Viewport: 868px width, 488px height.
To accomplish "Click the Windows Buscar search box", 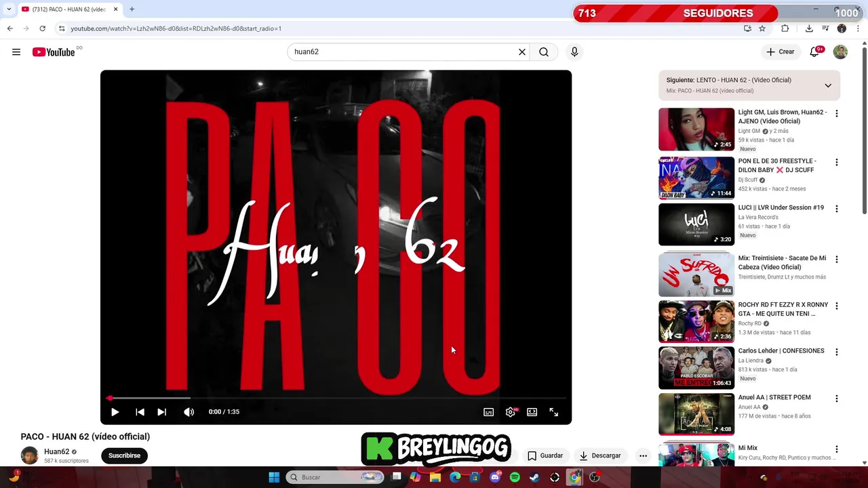I will (334, 477).
